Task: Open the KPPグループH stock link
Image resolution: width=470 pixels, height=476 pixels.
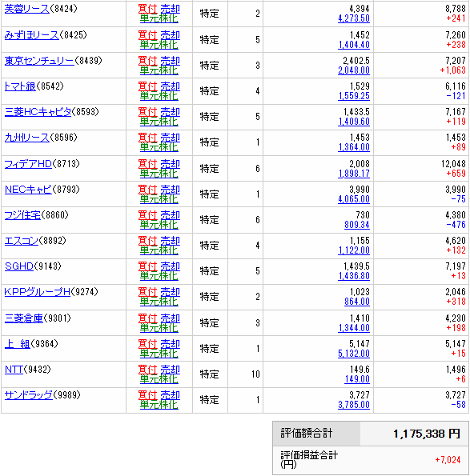Action: tap(38, 292)
